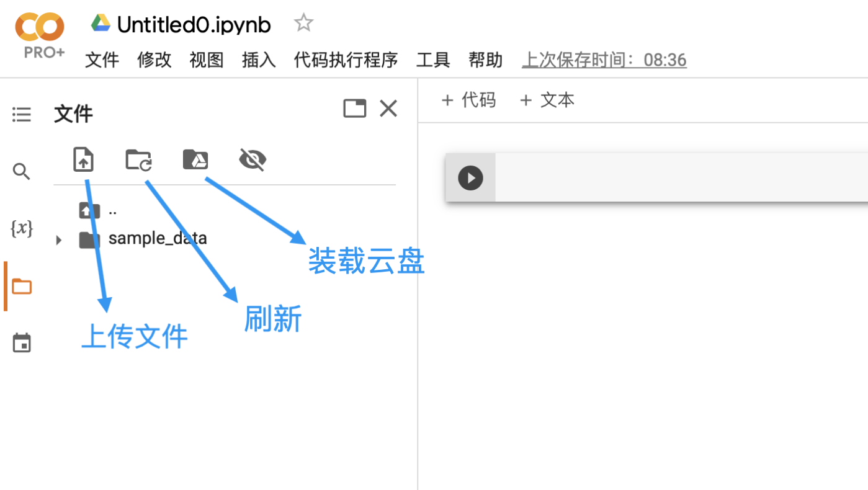Open the 文件 menu
This screenshot has height=490, width=868.
tap(102, 60)
